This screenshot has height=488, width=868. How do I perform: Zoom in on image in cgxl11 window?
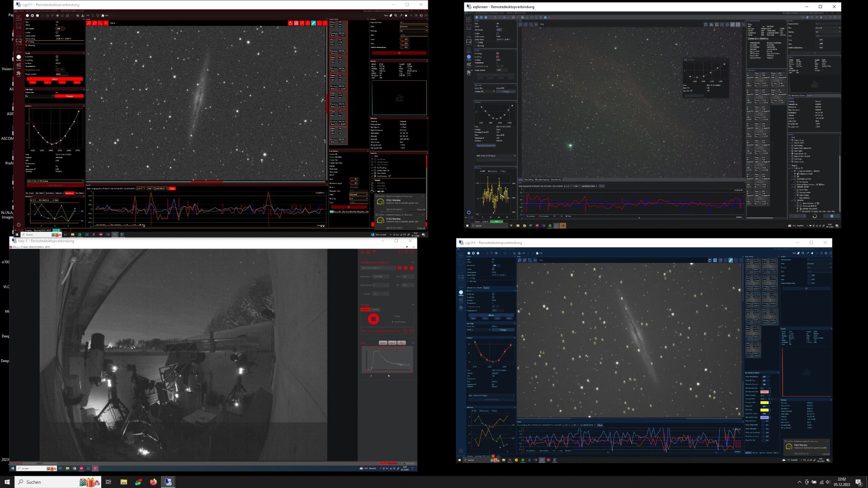(89, 23)
